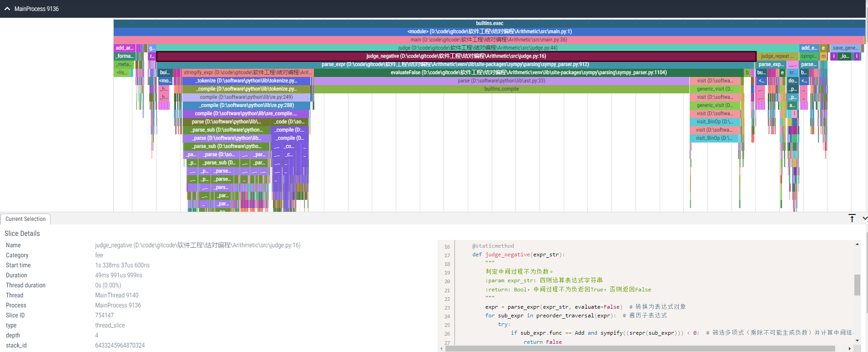Click code panel scroll-right arrow
The image size is (868, 352).
click(849, 349)
